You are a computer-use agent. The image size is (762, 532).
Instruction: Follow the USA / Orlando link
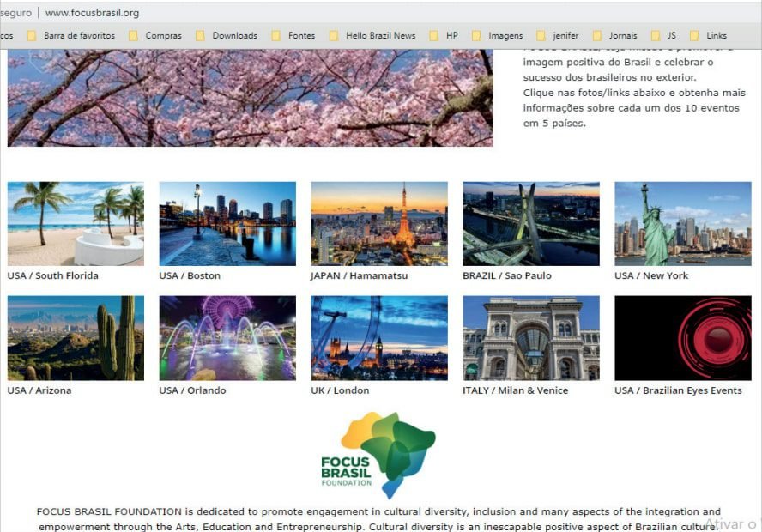(x=192, y=390)
